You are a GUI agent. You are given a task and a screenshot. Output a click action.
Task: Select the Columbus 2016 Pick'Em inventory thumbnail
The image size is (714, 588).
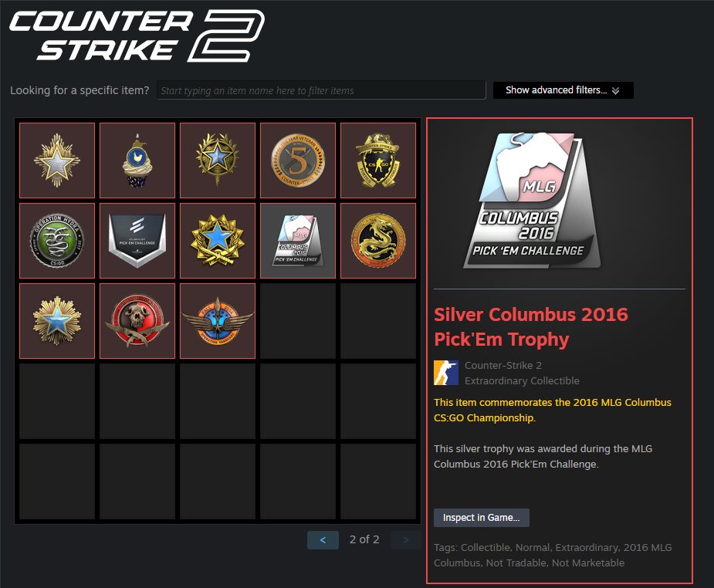pyautogui.click(x=298, y=240)
